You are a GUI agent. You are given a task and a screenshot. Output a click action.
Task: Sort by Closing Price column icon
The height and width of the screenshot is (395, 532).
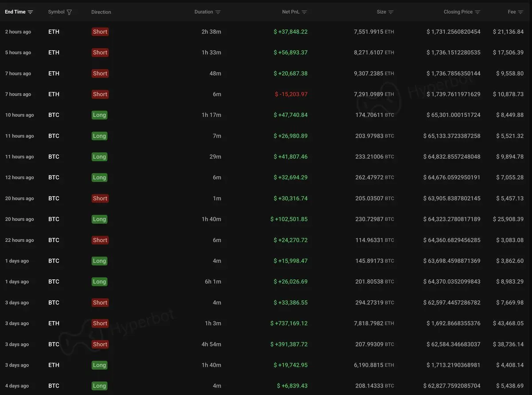(x=477, y=12)
